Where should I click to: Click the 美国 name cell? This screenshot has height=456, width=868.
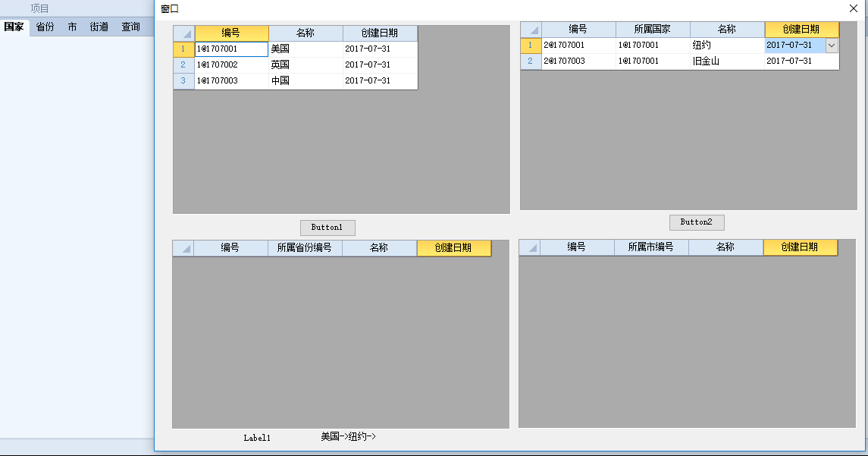(x=306, y=49)
